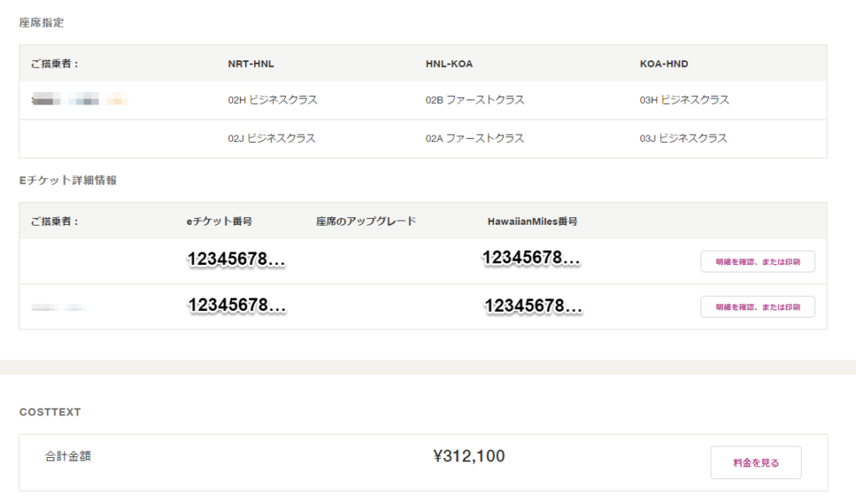Select the KOA-HND column header
Viewport: 856px width, 504px height.
coord(664,64)
